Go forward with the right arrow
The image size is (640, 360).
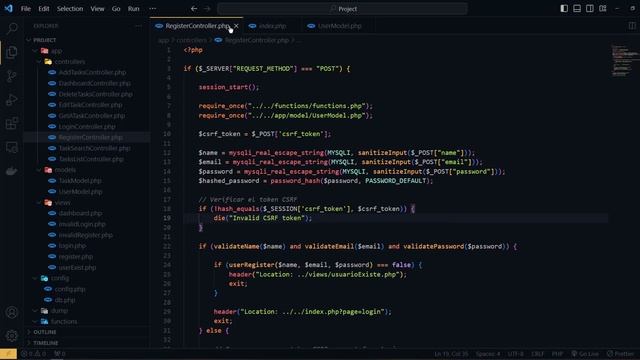(207, 9)
